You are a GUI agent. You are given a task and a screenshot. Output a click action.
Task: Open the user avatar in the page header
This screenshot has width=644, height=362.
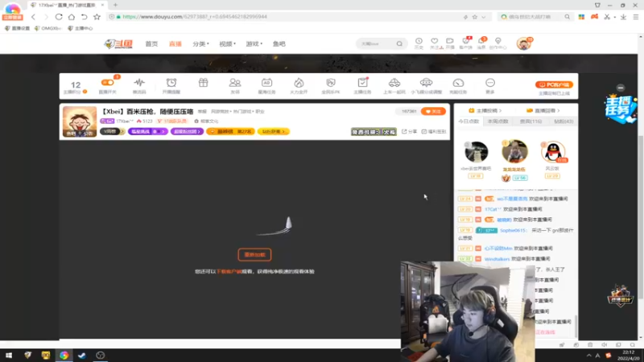(x=524, y=43)
